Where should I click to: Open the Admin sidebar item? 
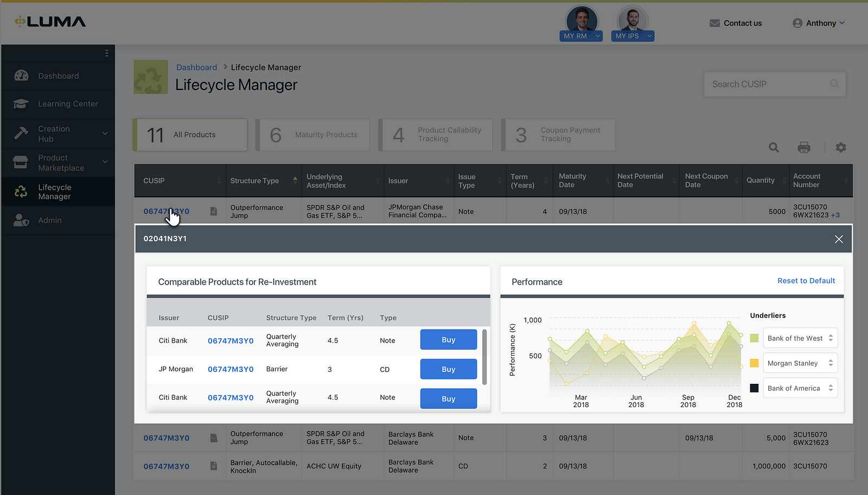tap(50, 220)
